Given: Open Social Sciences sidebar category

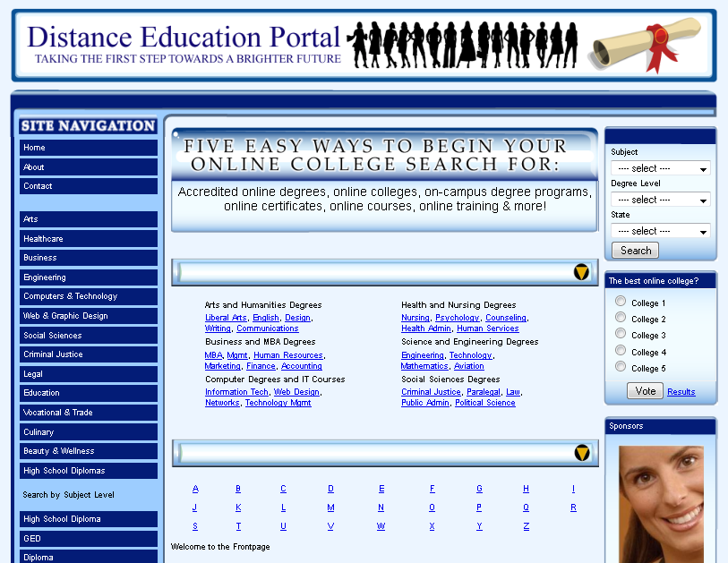Looking at the screenshot, I should pos(89,335).
